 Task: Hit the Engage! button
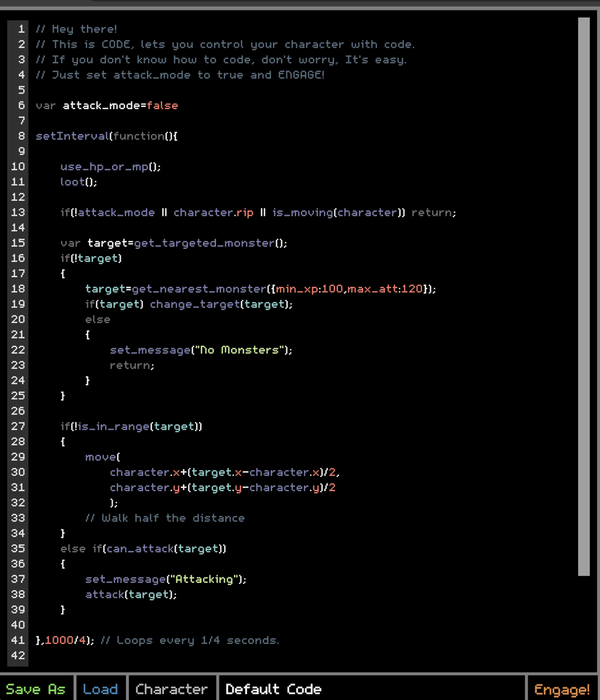563,688
